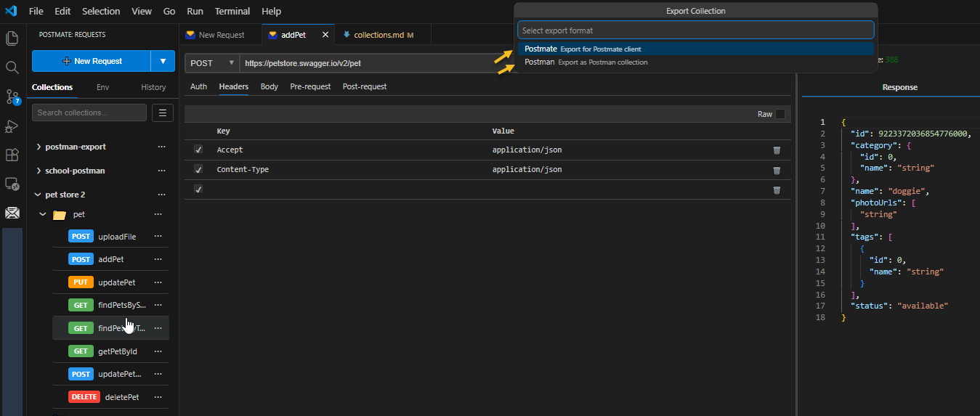Viewport: 980px width, 416px height.
Task: Open the Post-request tab
Action: (x=365, y=86)
